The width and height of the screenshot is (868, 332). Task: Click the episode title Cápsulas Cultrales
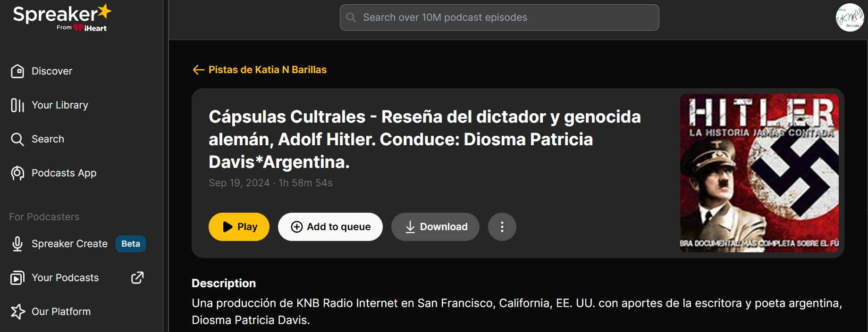click(x=425, y=139)
